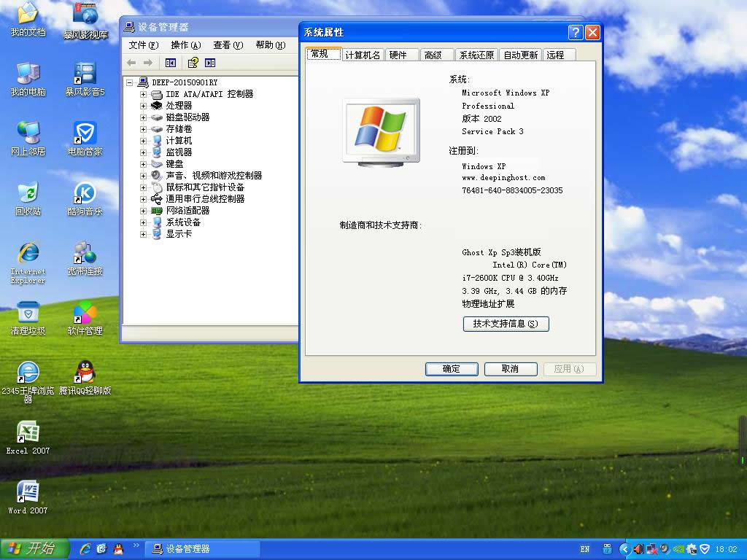This screenshot has width=747, height=560.
Task: Open 清理垃圾 desktop icon
Action: (28, 318)
